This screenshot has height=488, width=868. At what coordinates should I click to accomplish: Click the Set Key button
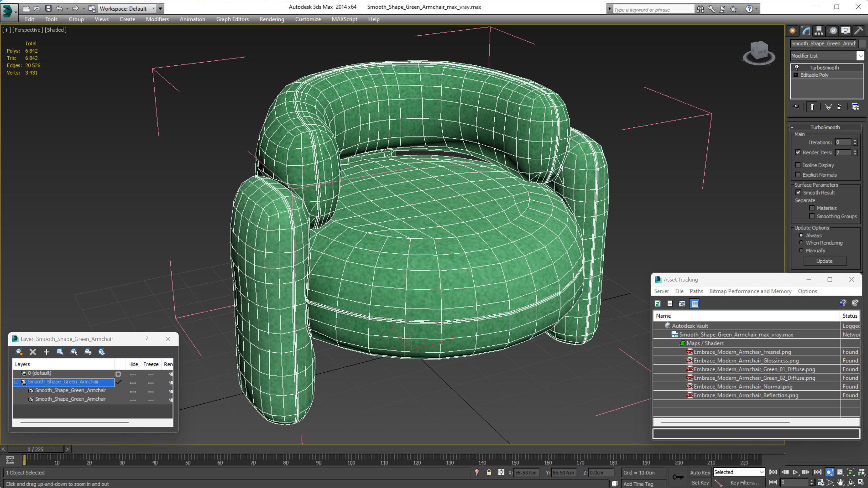(x=699, y=482)
